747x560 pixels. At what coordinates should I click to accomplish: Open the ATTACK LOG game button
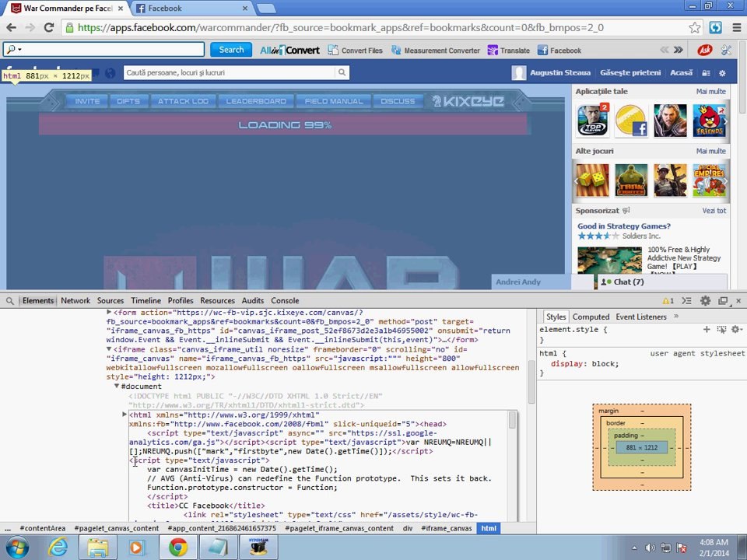tap(183, 101)
